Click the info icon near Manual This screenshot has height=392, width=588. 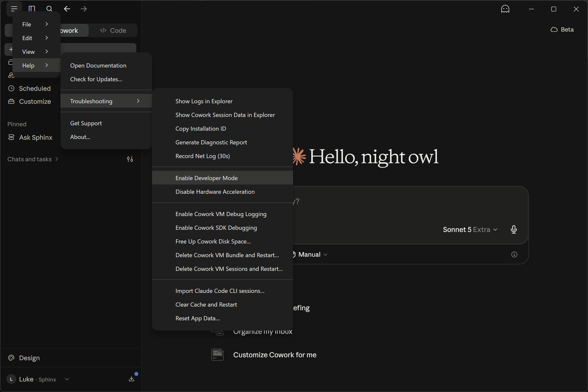[x=514, y=254]
